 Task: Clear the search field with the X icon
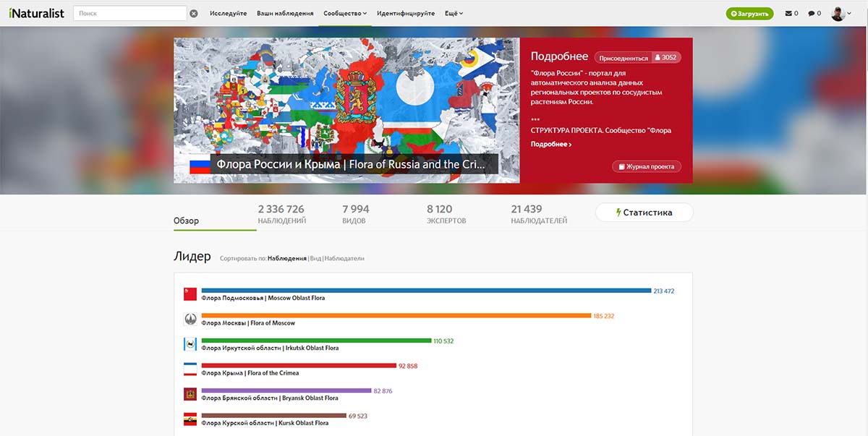(x=194, y=13)
